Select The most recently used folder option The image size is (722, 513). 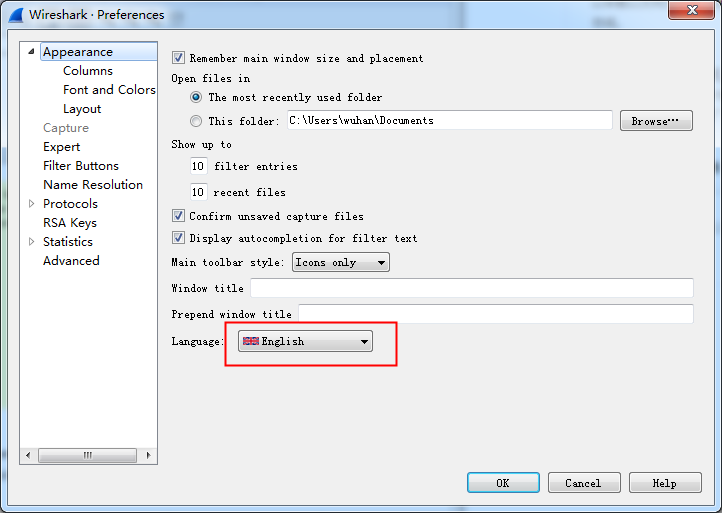click(196, 98)
